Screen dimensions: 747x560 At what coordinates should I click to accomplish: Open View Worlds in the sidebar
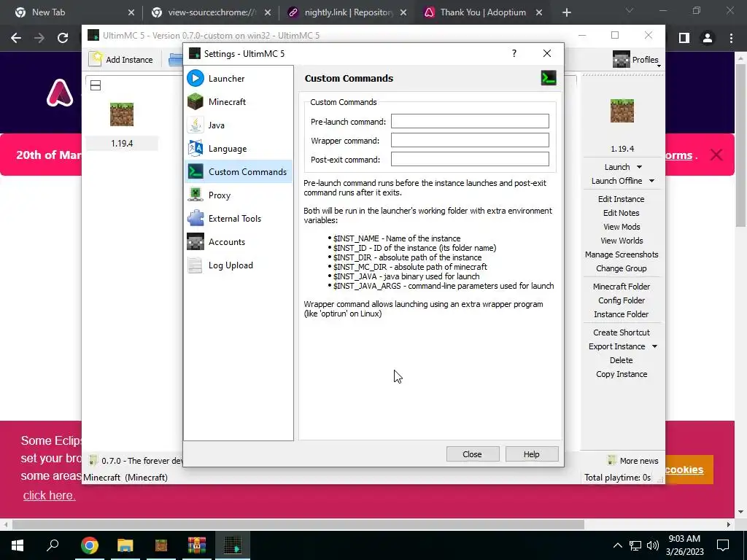coord(622,241)
